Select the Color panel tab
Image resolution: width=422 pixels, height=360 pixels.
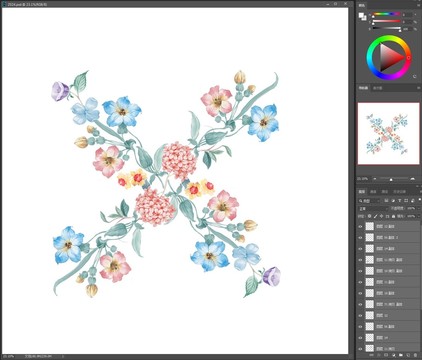click(362, 5)
